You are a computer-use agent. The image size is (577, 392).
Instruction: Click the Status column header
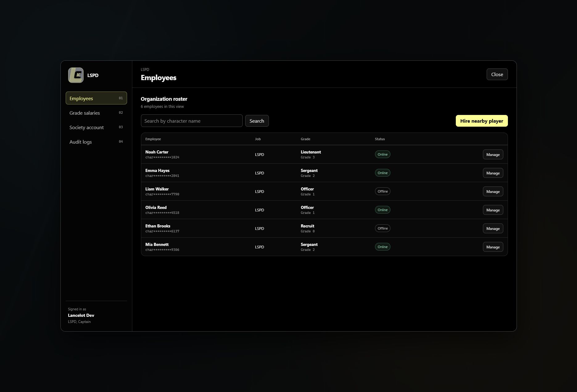pyautogui.click(x=380, y=139)
